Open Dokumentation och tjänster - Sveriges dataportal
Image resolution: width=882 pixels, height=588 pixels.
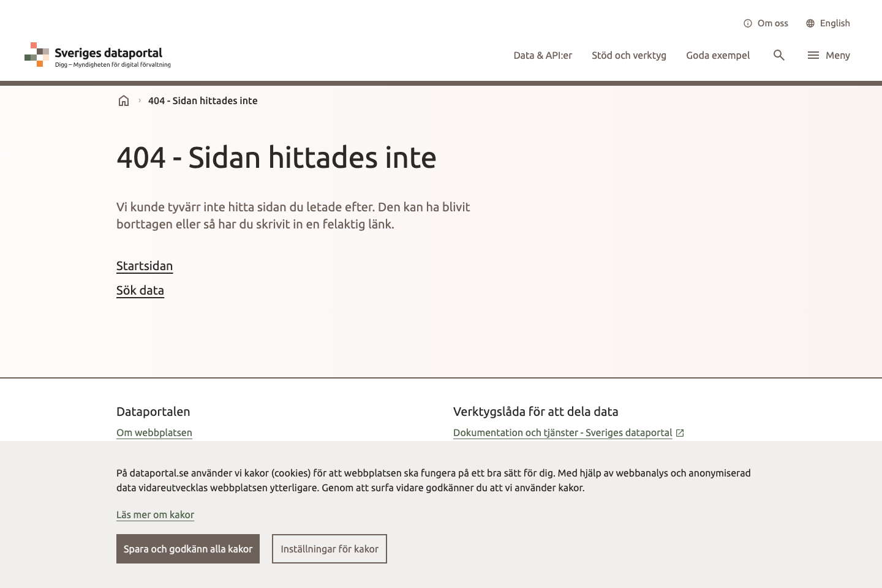(562, 432)
